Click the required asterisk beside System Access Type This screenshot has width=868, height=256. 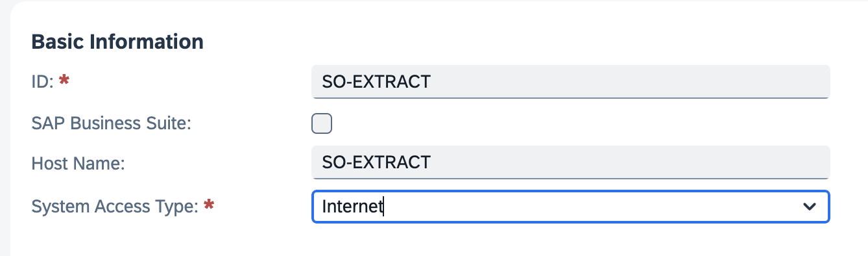[x=209, y=205]
